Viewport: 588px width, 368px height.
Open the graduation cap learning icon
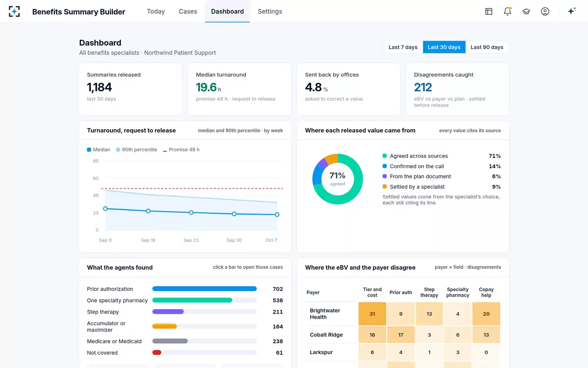pyautogui.click(x=526, y=11)
